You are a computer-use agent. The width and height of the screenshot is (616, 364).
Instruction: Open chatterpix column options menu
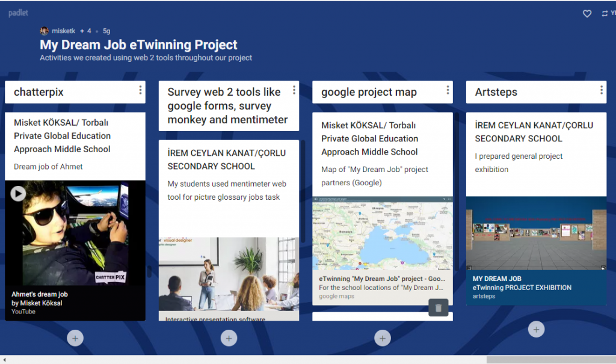click(x=140, y=90)
